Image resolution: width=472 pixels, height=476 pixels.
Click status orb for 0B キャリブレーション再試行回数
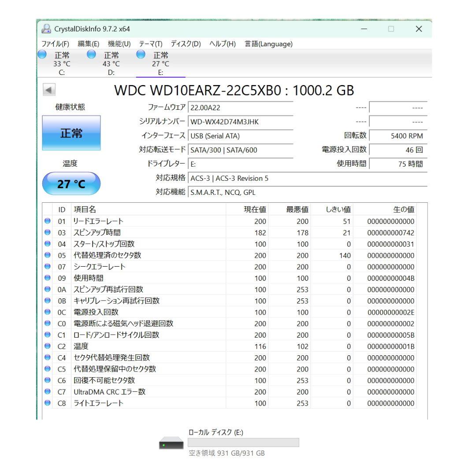point(47,301)
